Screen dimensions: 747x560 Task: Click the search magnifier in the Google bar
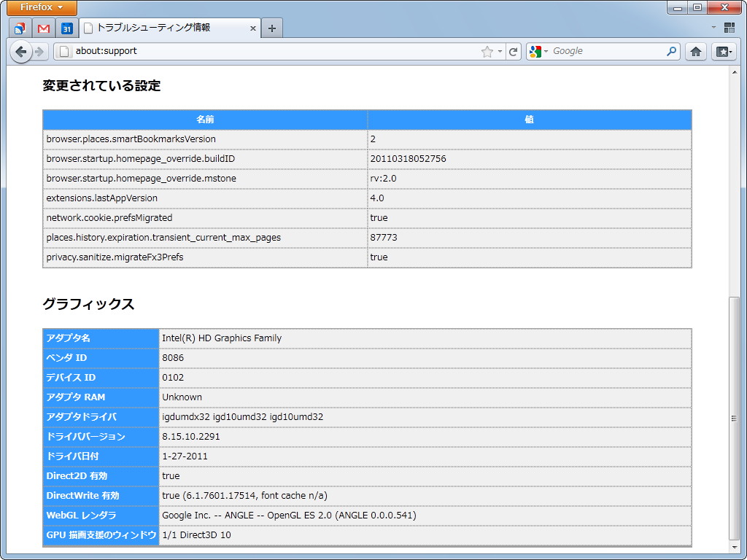pos(670,51)
